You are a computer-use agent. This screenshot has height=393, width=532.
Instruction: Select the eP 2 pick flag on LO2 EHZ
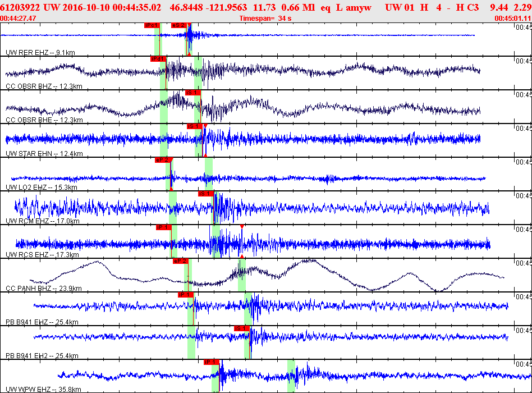click(163, 160)
